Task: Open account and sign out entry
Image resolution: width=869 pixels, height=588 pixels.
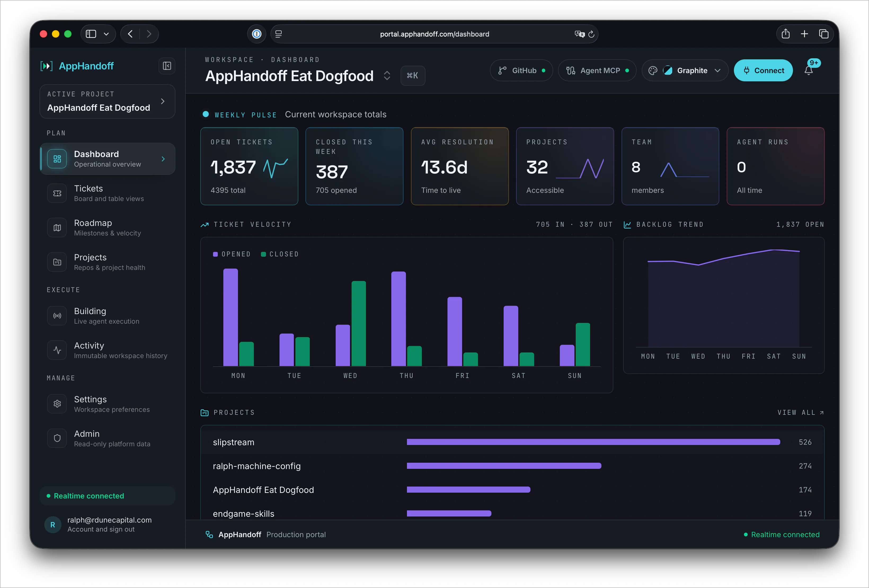Action: [107, 524]
